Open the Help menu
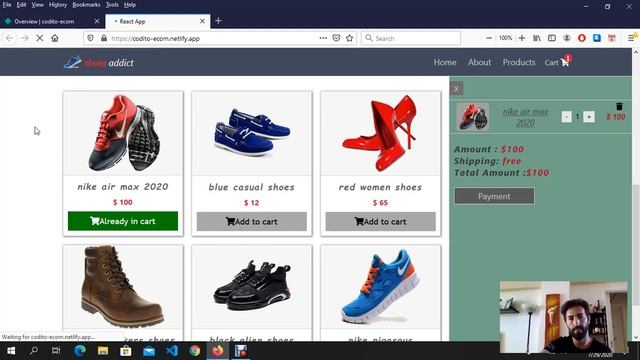The width and height of the screenshot is (640, 360). pos(130,5)
